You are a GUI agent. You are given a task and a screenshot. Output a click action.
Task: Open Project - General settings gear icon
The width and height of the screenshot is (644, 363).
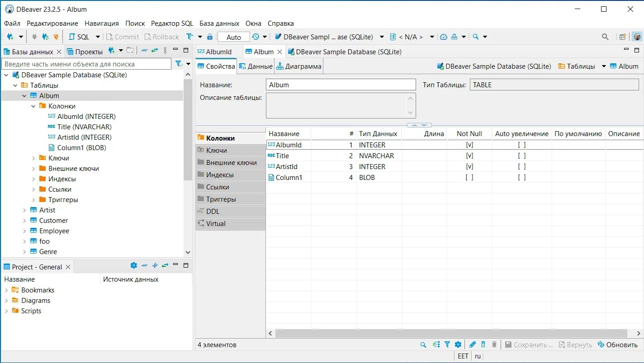point(133,266)
